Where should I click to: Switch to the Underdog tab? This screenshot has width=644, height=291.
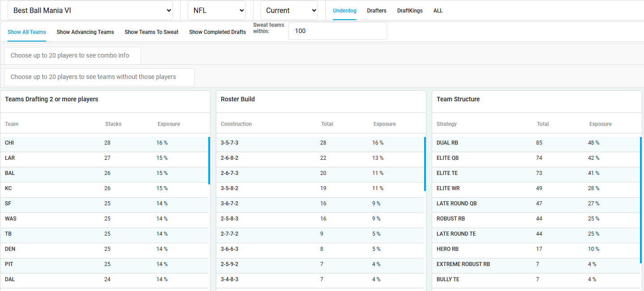345,11
